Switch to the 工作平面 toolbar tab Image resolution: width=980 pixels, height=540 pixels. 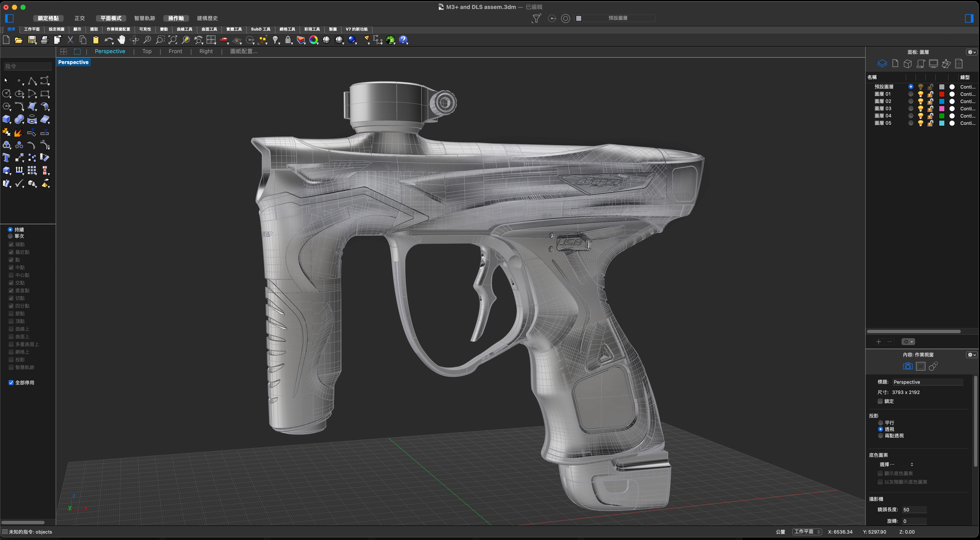[32, 29]
